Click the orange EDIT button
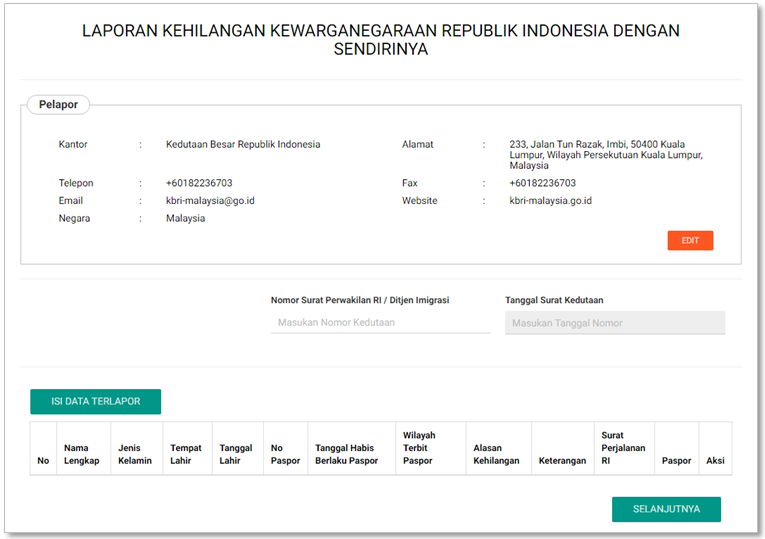 [x=690, y=241]
